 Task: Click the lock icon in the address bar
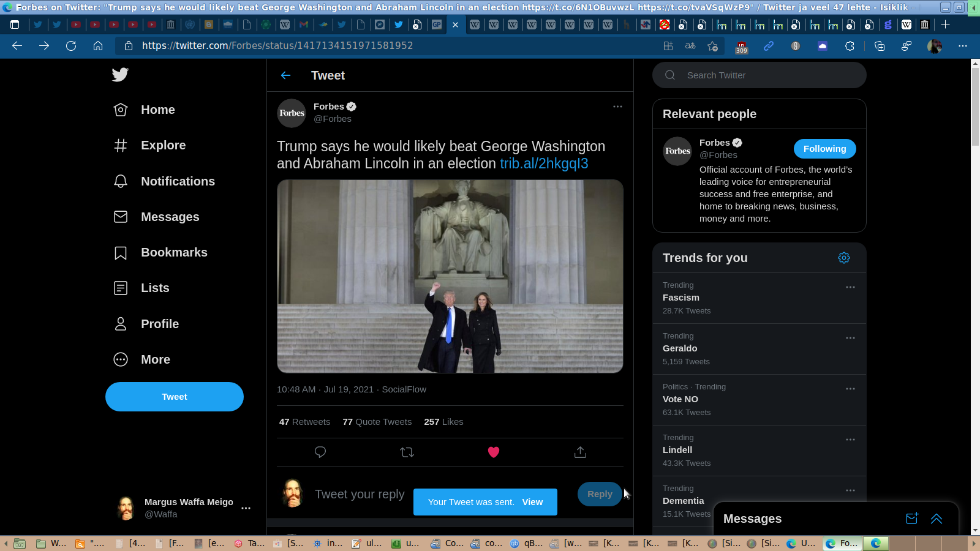[129, 46]
